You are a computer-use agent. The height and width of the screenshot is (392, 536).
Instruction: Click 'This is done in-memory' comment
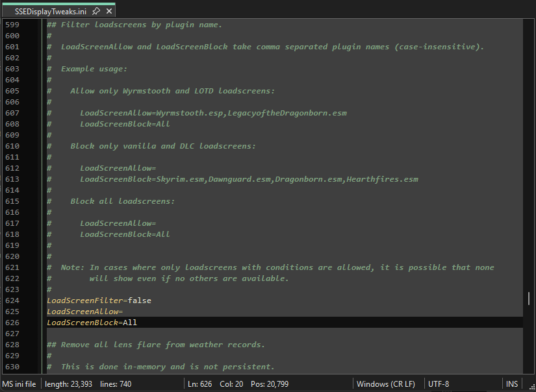168,367
